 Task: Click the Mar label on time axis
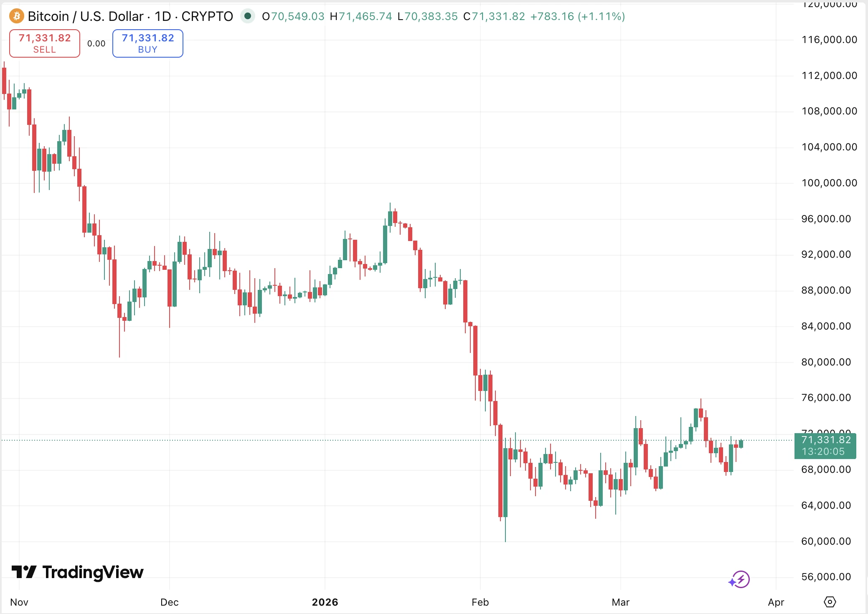click(620, 602)
